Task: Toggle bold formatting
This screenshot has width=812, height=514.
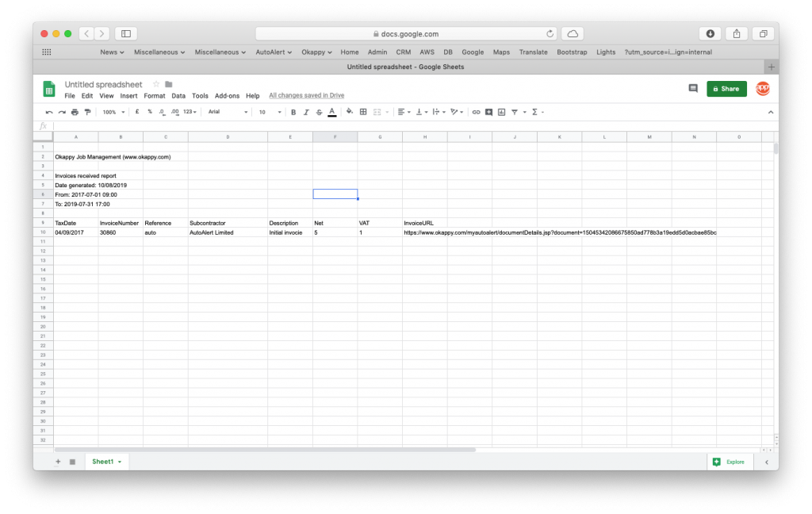Action: pyautogui.click(x=293, y=112)
